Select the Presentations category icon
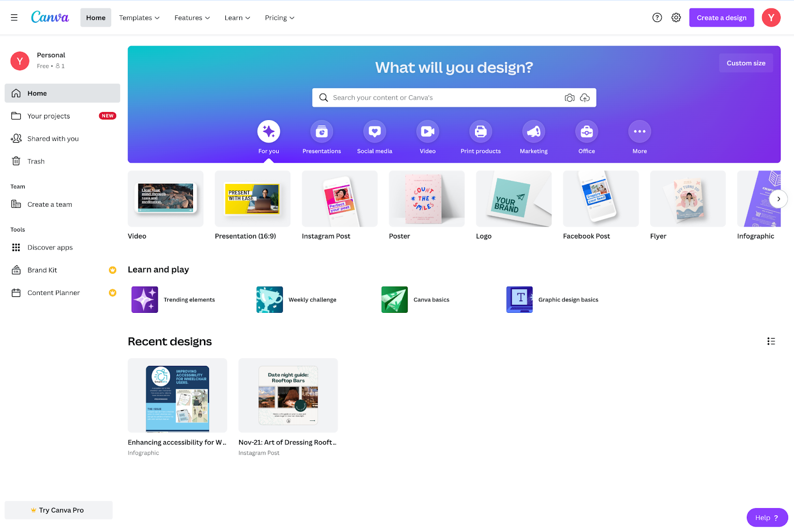794x532 pixels. click(x=322, y=131)
